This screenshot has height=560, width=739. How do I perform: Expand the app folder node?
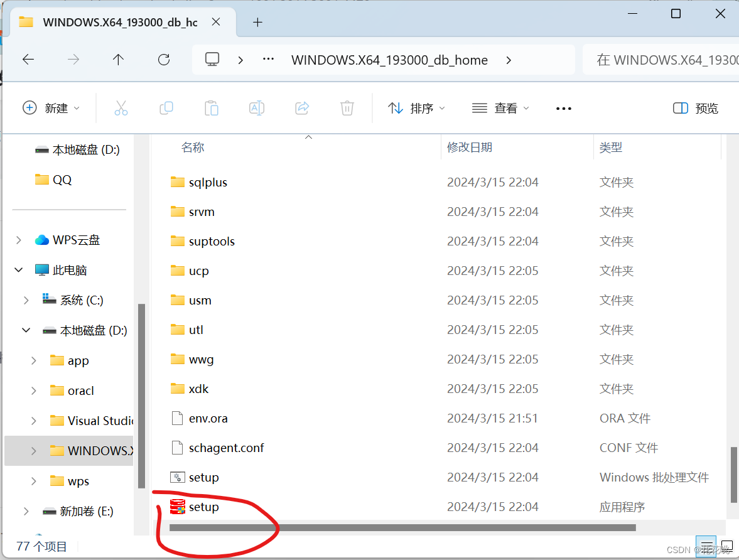click(34, 360)
